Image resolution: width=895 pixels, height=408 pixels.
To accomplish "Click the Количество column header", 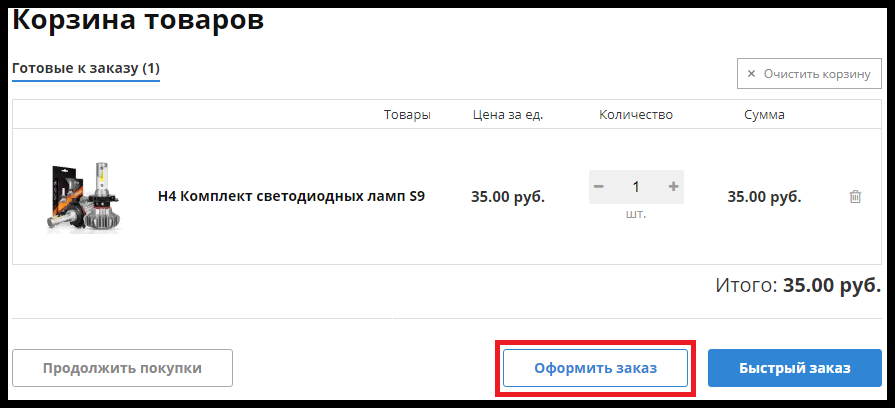I will 636,115.
